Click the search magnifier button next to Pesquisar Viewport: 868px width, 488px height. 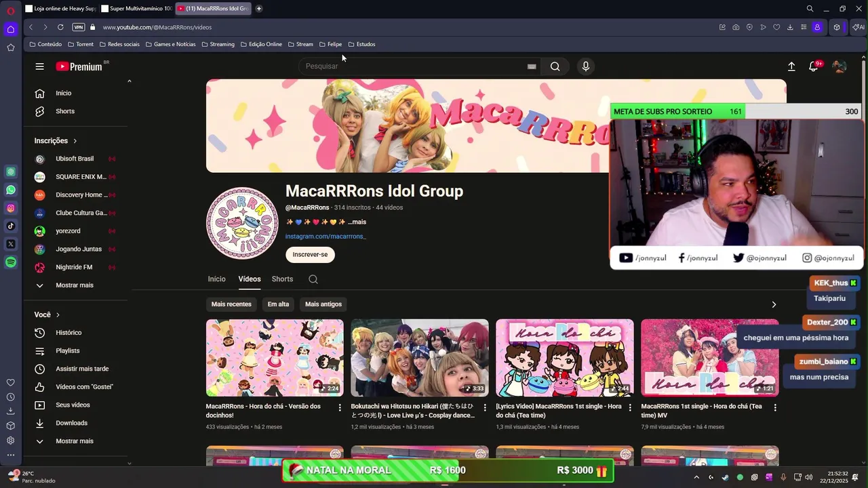(x=555, y=66)
